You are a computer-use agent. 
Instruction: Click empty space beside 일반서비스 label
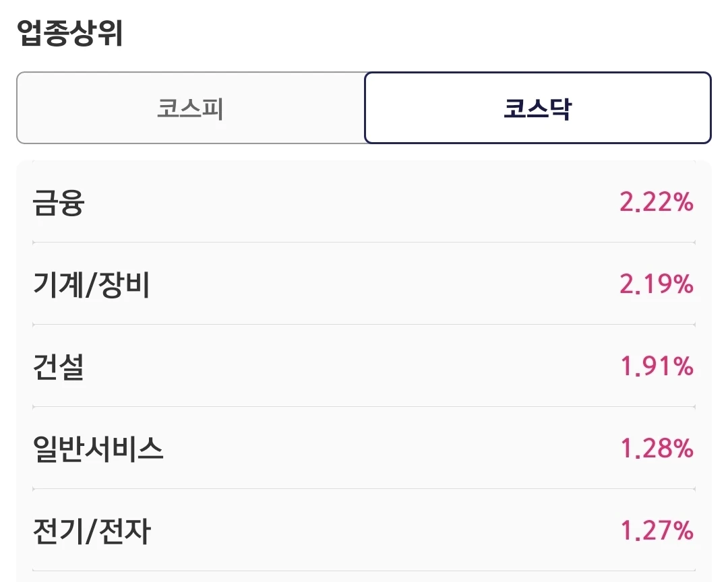(392, 449)
